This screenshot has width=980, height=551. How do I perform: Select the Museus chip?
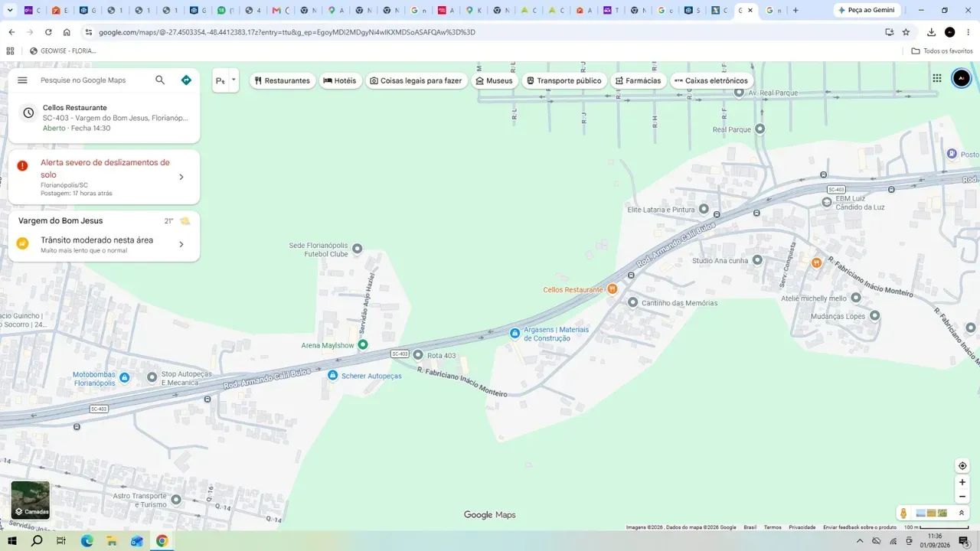pos(495,80)
